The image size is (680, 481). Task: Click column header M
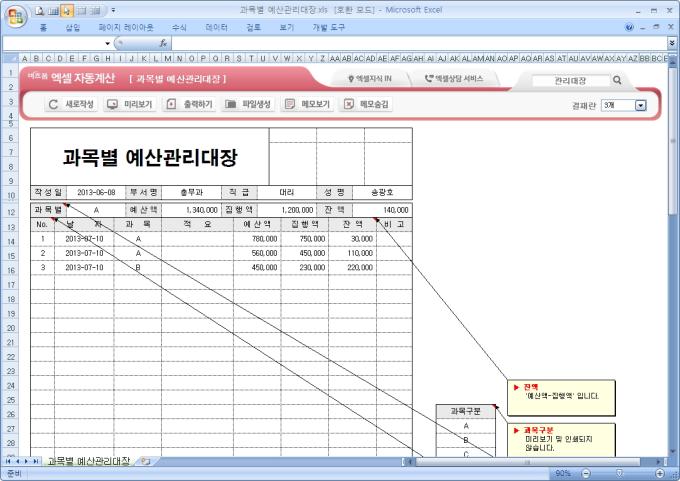click(167, 58)
